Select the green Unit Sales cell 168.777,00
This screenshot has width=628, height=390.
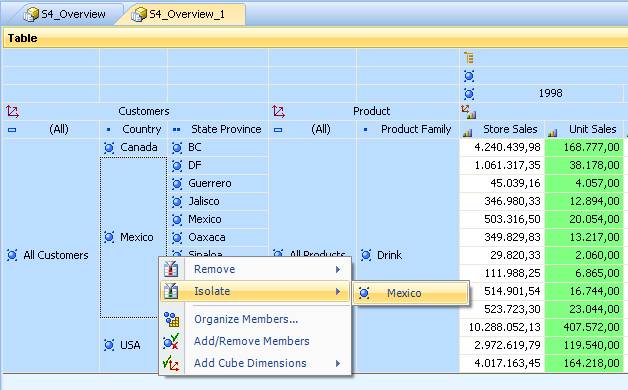pyautogui.click(x=584, y=147)
